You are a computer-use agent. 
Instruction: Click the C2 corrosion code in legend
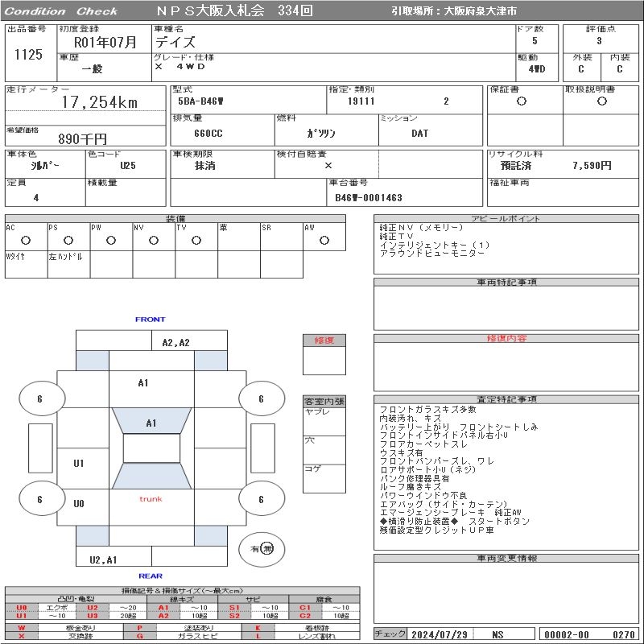(305, 616)
